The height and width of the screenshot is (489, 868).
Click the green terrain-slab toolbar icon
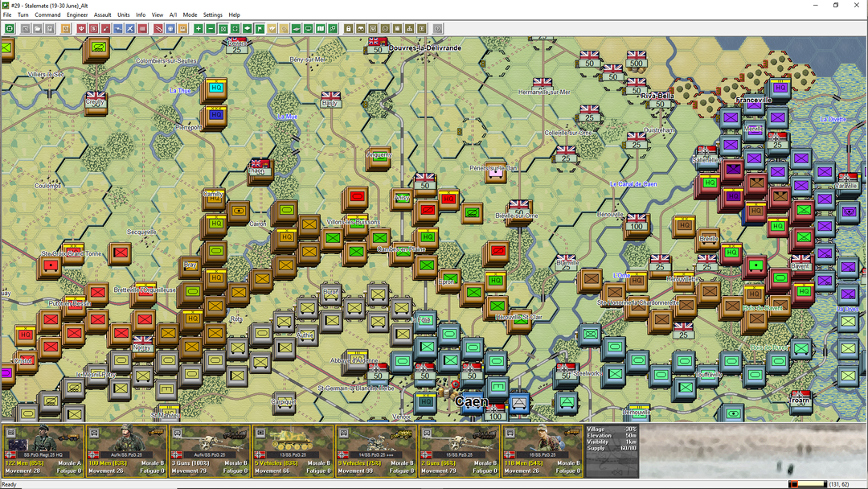click(x=296, y=28)
